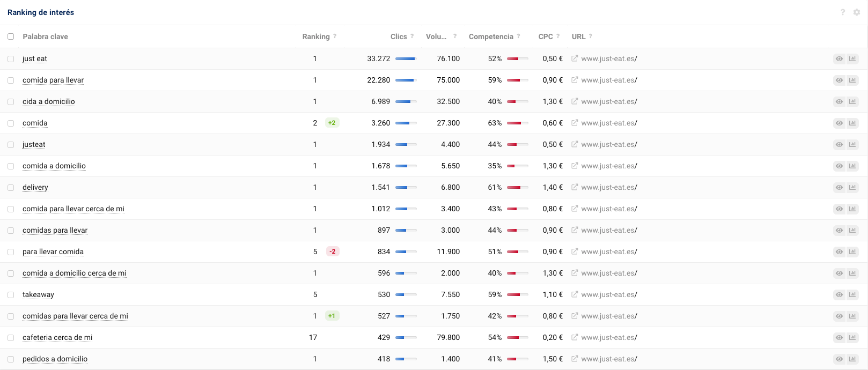Open www.just-eat.es link on the comida row
The width and height of the screenshot is (868, 370).
(609, 123)
